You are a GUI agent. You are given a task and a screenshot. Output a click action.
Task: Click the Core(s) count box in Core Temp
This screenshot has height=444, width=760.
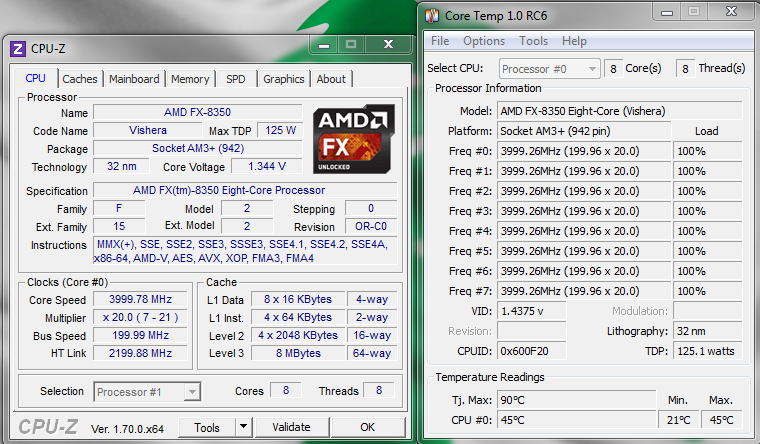[613, 69]
